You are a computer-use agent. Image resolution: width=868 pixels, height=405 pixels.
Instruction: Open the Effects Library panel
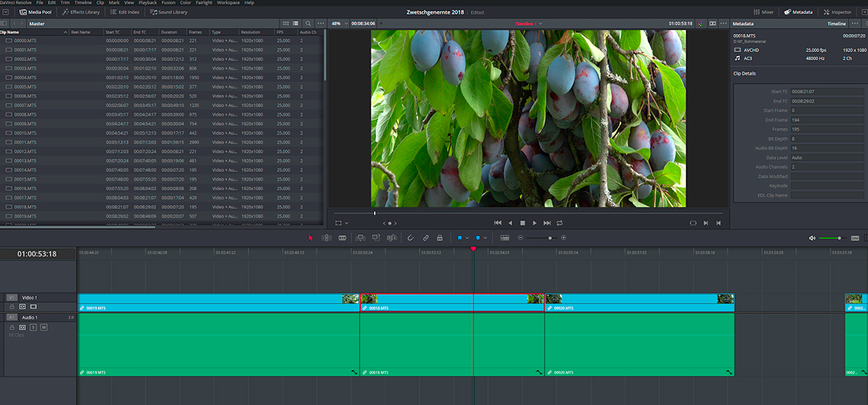81,12
